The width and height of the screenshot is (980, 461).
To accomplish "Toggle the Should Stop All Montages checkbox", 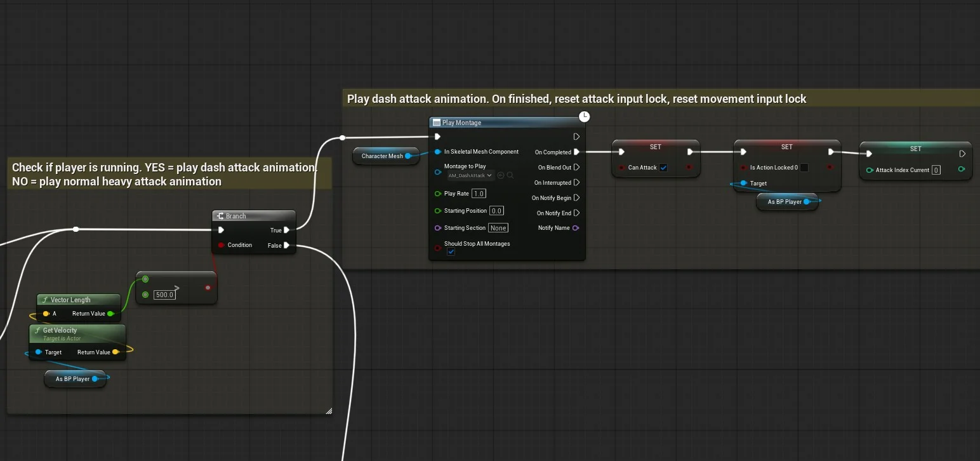I will (x=451, y=252).
